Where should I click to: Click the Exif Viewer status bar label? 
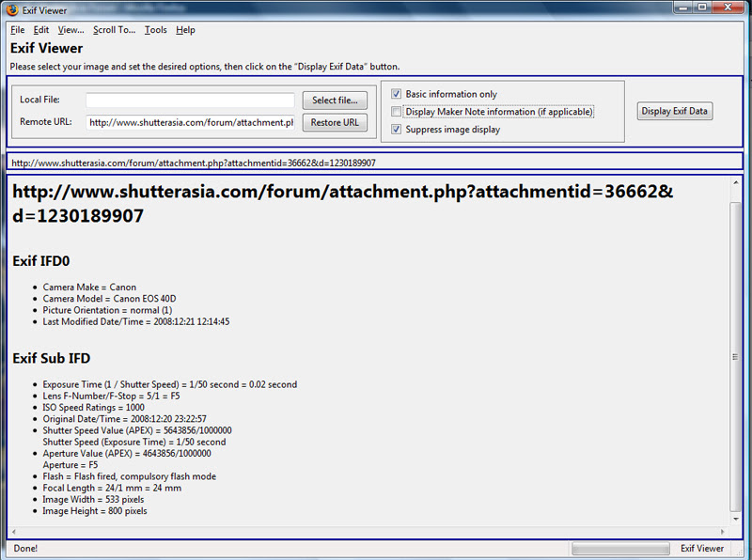click(x=701, y=549)
